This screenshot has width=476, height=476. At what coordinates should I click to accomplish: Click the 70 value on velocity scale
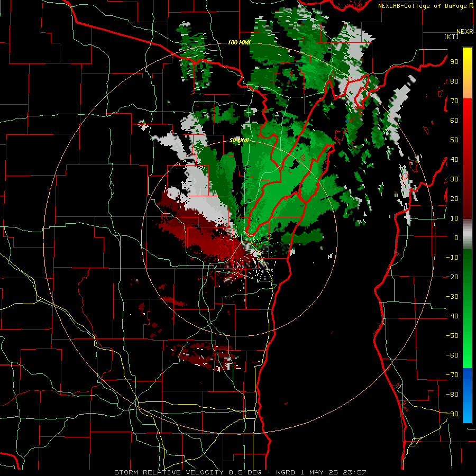[454, 101]
